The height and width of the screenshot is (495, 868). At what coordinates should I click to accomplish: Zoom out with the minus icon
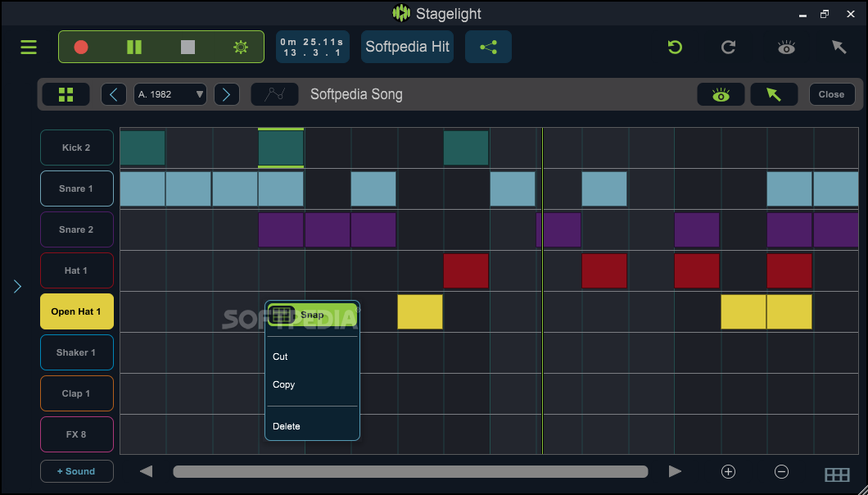tap(781, 472)
